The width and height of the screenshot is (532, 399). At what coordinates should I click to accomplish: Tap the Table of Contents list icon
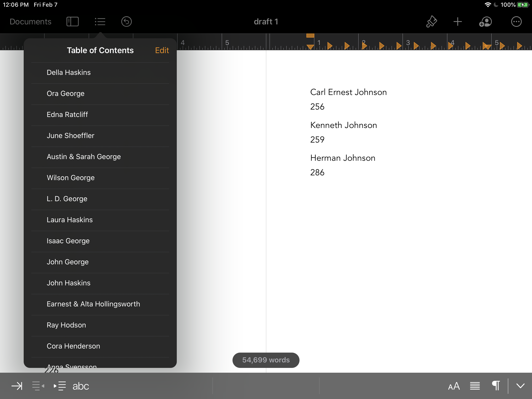click(x=100, y=22)
